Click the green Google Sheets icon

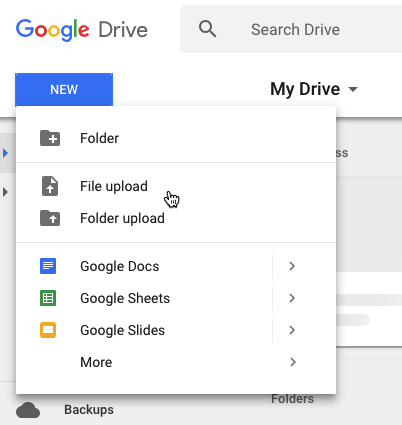[x=48, y=298]
